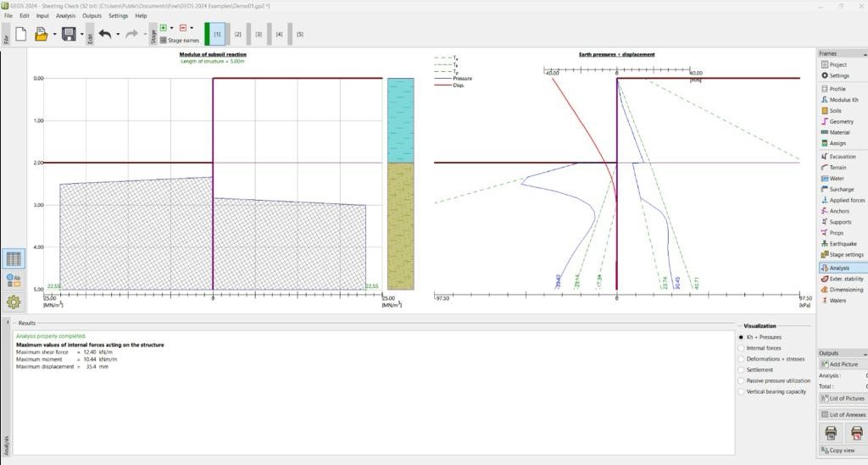Open the Earthquake frame
This screenshot has width=868, height=465.
pyautogui.click(x=842, y=244)
